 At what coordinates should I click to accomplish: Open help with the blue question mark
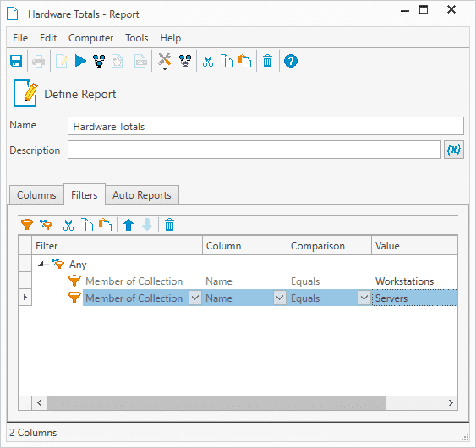[x=291, y=61]
